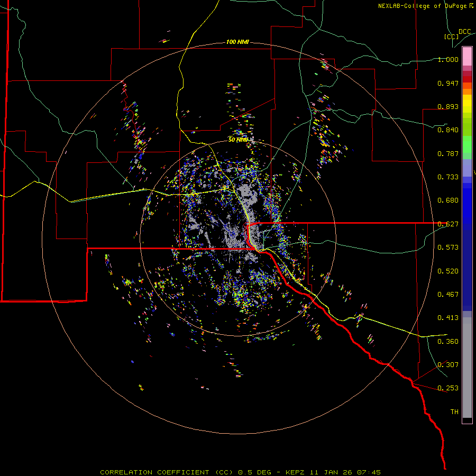Click the NEXLAB-College of DuPage label
The width and height of the screenshot is (476, 476).
point(422,6)
